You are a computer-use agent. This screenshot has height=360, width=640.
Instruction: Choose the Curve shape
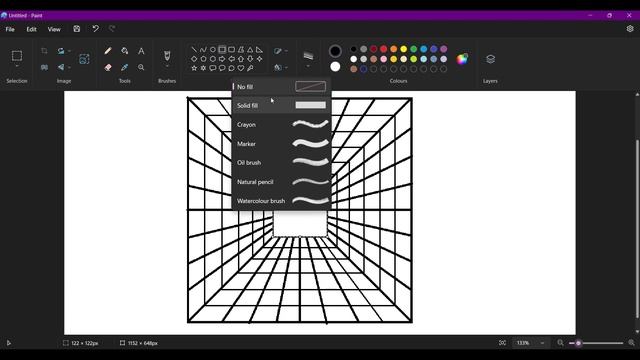203,49
